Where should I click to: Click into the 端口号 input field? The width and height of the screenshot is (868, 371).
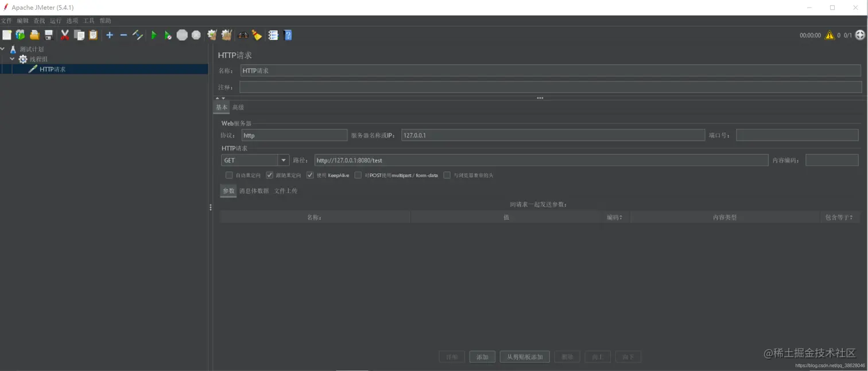[x=797, y=136]
